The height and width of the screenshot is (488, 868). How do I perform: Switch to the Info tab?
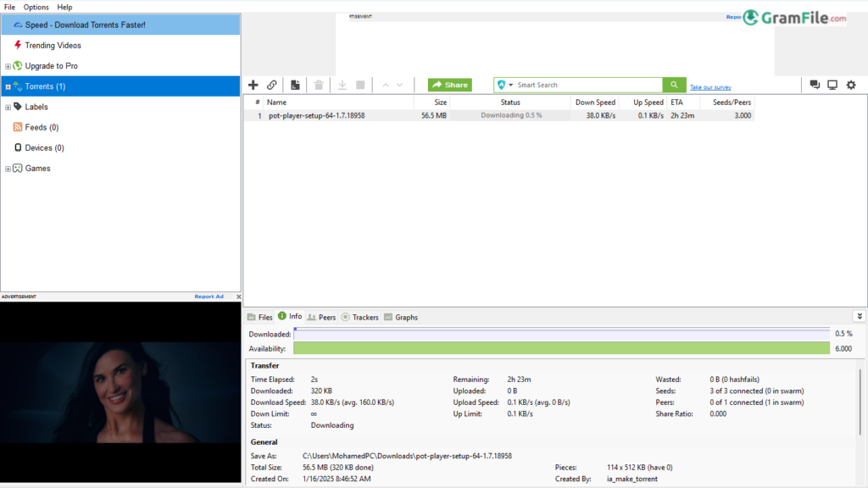coord(290,316)
